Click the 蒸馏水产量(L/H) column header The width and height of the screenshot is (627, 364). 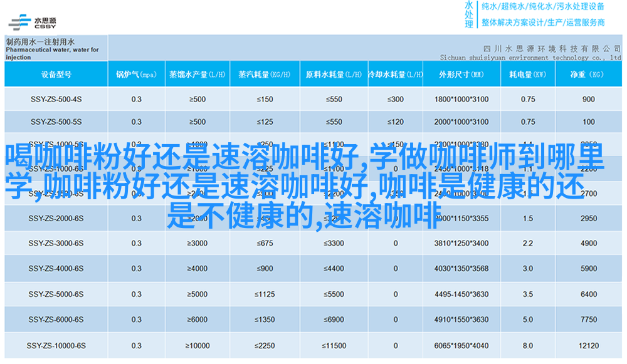tap(197, 75)
